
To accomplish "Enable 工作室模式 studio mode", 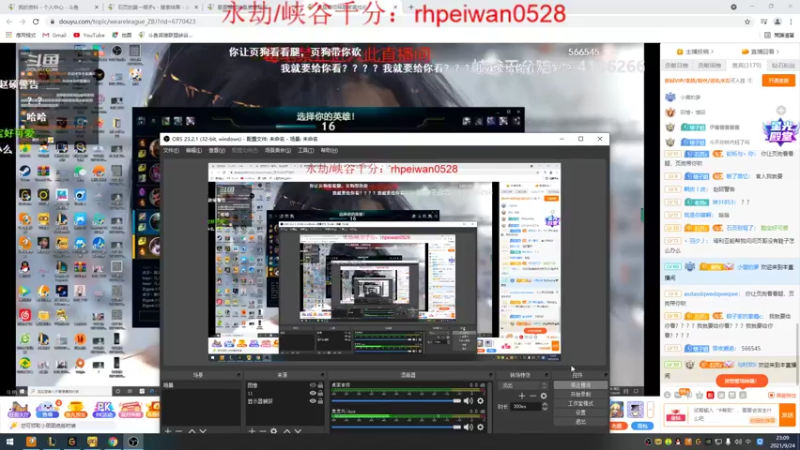I will [x=580, y=404].
